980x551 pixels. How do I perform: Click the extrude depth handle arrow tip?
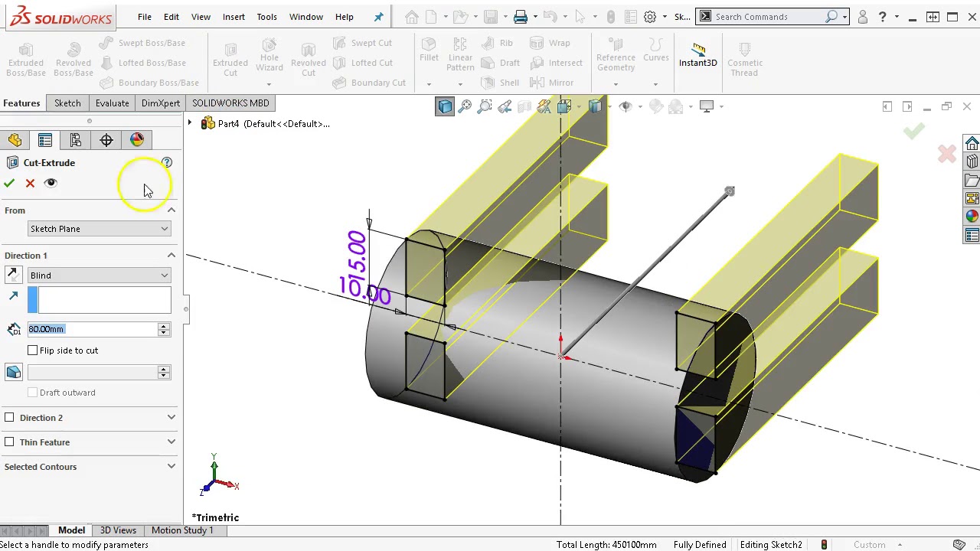click(729, 191)
